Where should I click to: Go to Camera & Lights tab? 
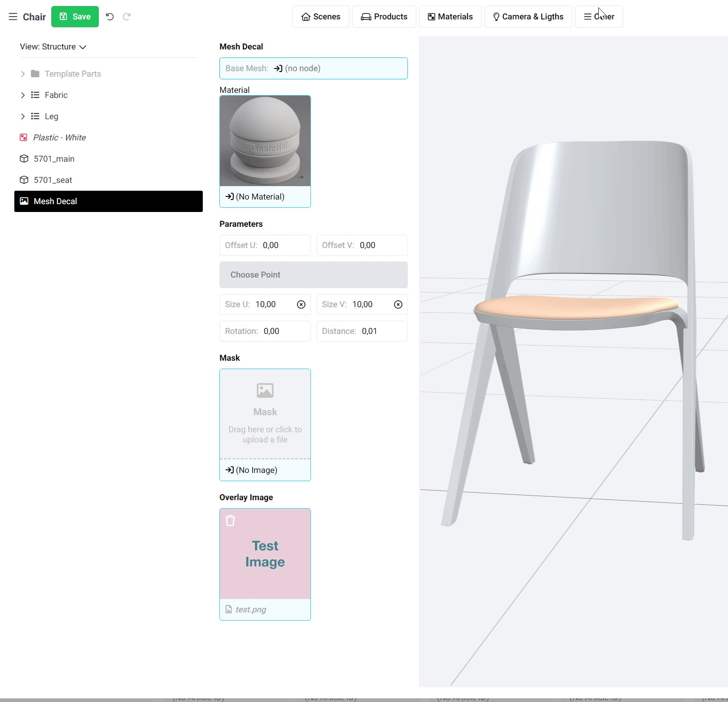click(x=528, y=17)
